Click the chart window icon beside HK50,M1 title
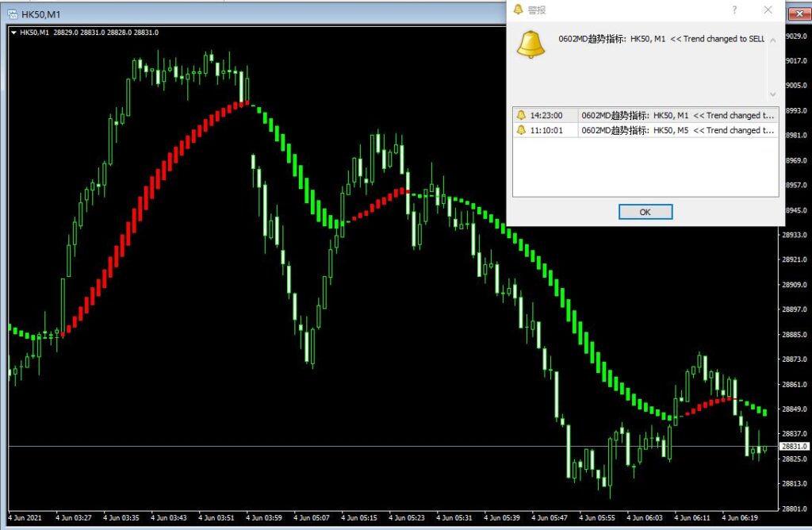Viewport: 812px width, 530px height. tap(11, 14)
